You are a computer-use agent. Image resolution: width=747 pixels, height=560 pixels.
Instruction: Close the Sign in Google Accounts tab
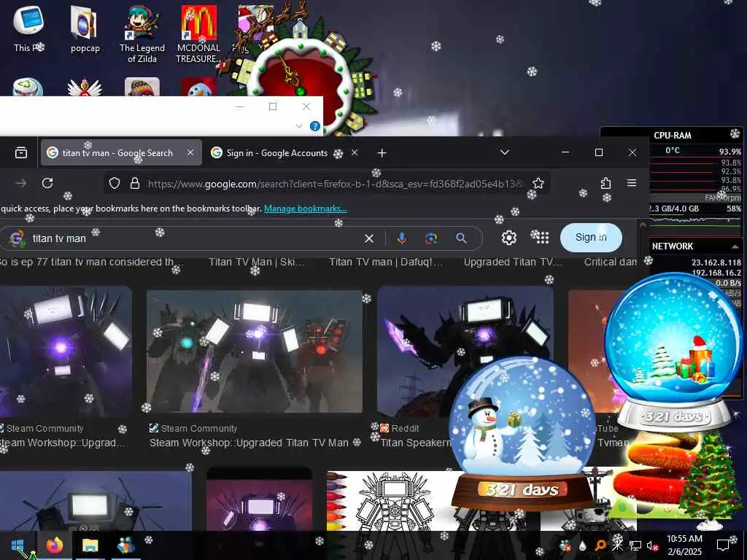pos(355,152)
